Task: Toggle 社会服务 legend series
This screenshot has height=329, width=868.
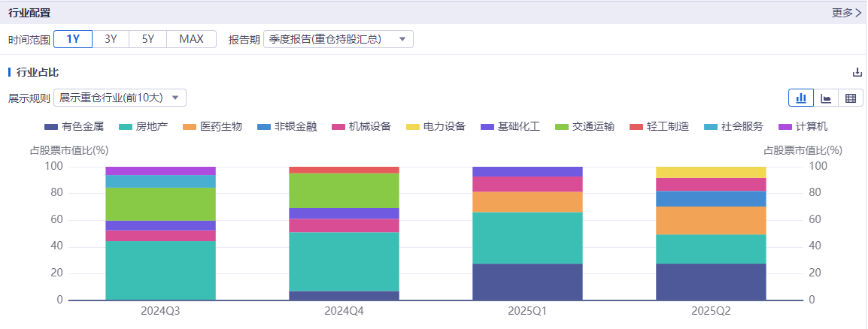Action: tap(734, 127)
